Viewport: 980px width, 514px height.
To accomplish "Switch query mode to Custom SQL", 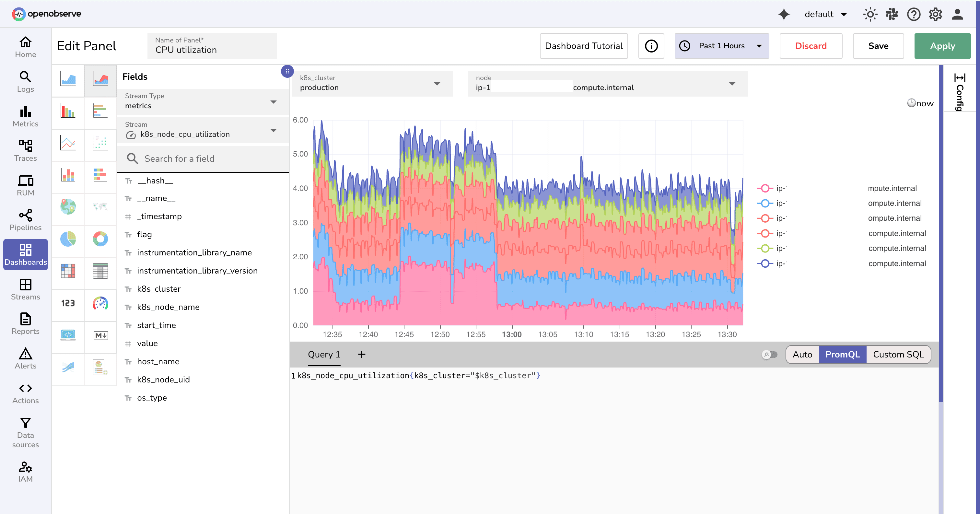I will pos(899,354).
